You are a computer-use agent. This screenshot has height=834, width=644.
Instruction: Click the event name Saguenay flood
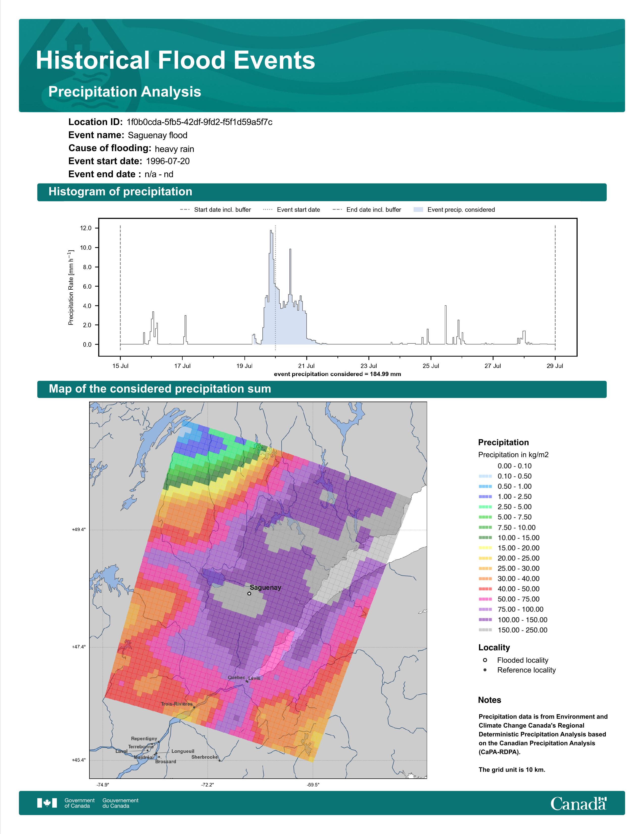pos(158,135)
